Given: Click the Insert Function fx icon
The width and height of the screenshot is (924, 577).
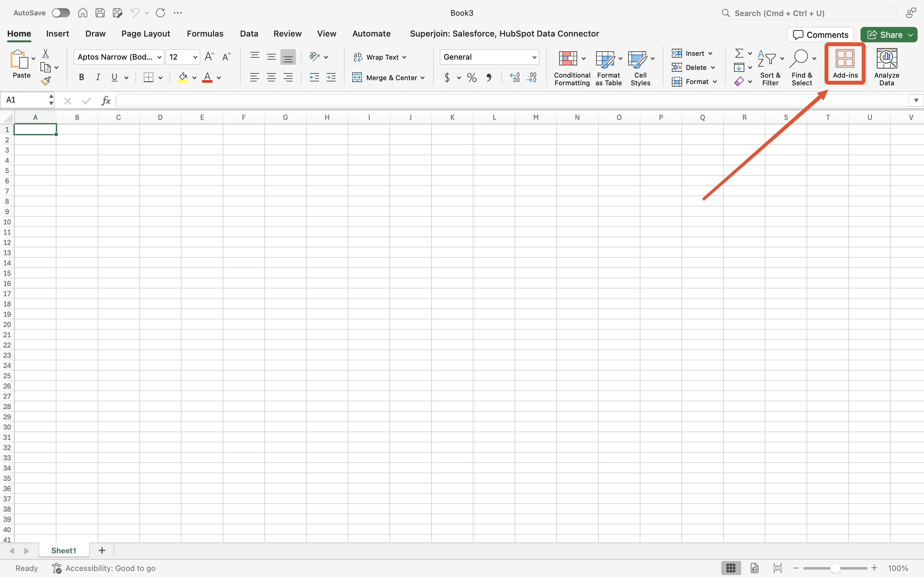Looking at the screenshot, I should pos(106,101).
